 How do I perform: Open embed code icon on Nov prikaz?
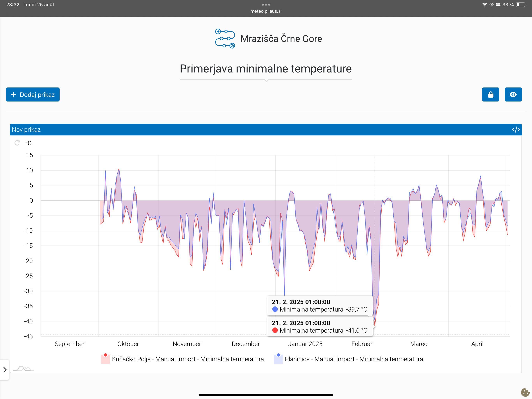tap(516, 130)
